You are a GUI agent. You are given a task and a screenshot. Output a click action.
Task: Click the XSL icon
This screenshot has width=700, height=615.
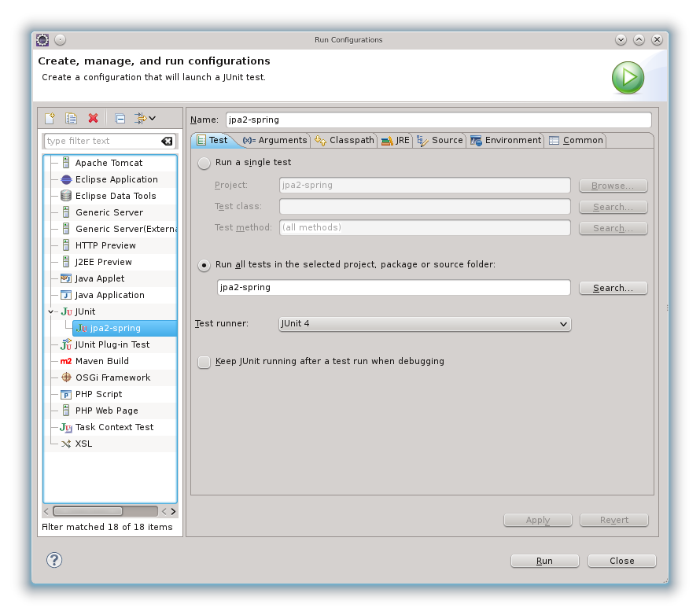66,444
